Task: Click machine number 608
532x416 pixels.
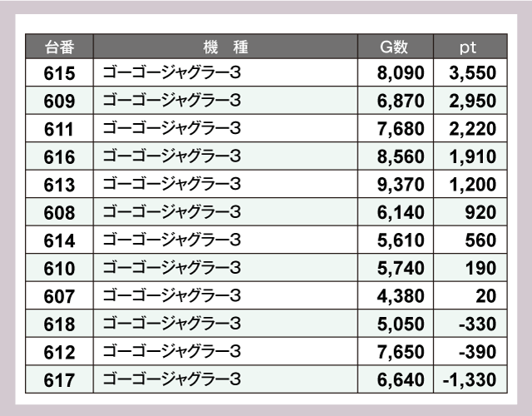Action: point(59,213)
